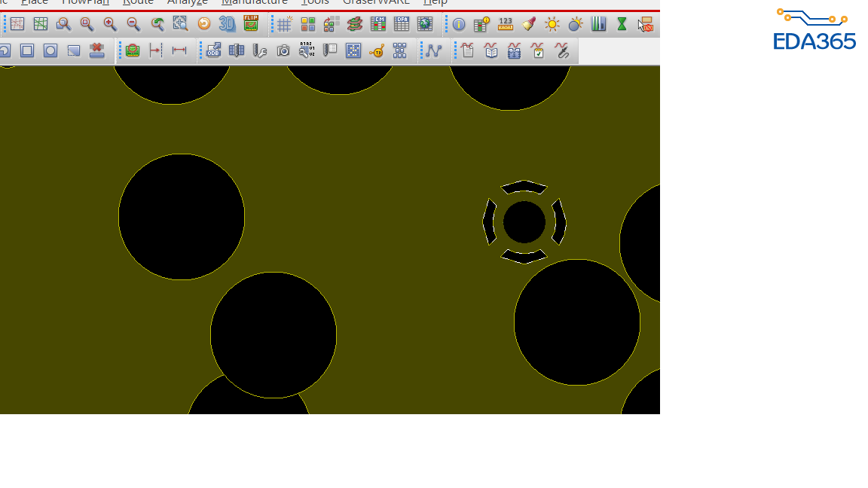
Task: Click the Unrats All toolbar icon
Action: pyautogui.click(x=17, y=24)
